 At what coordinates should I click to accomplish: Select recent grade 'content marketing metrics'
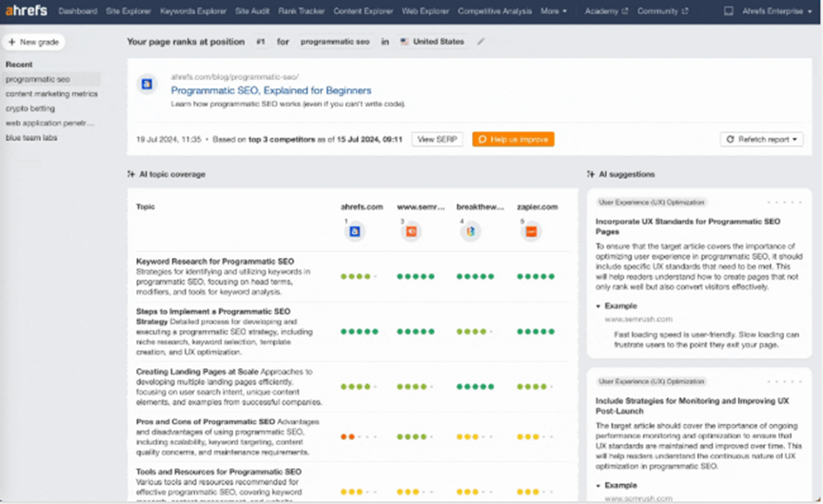click(x=51, y=94)
